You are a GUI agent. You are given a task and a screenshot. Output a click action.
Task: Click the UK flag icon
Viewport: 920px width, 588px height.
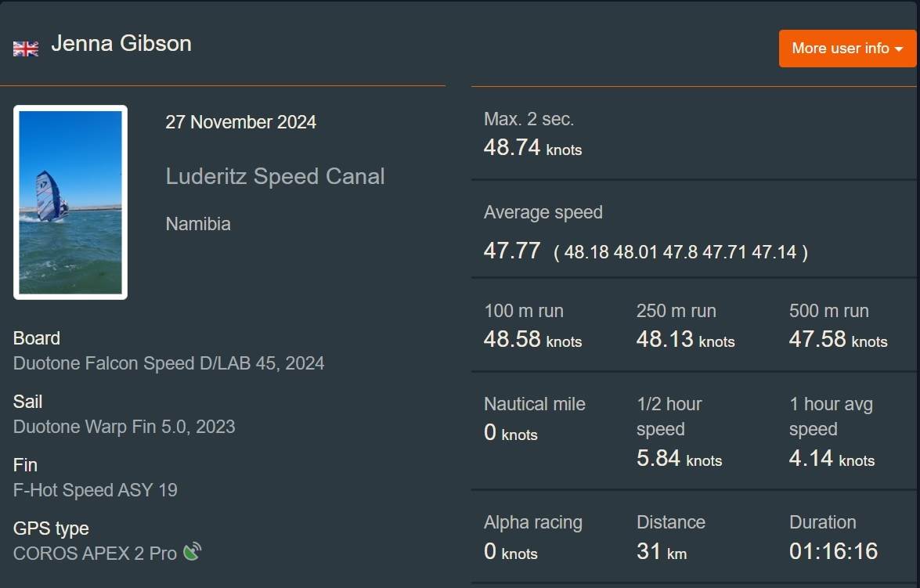click(26, 49)
